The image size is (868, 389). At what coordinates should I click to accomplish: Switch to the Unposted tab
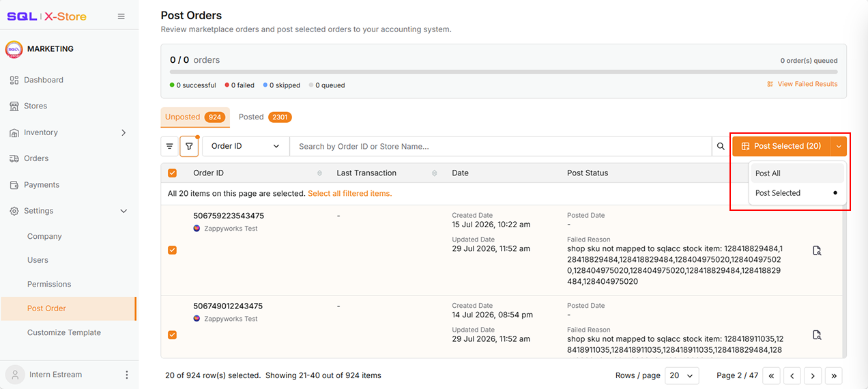[195, 117]
